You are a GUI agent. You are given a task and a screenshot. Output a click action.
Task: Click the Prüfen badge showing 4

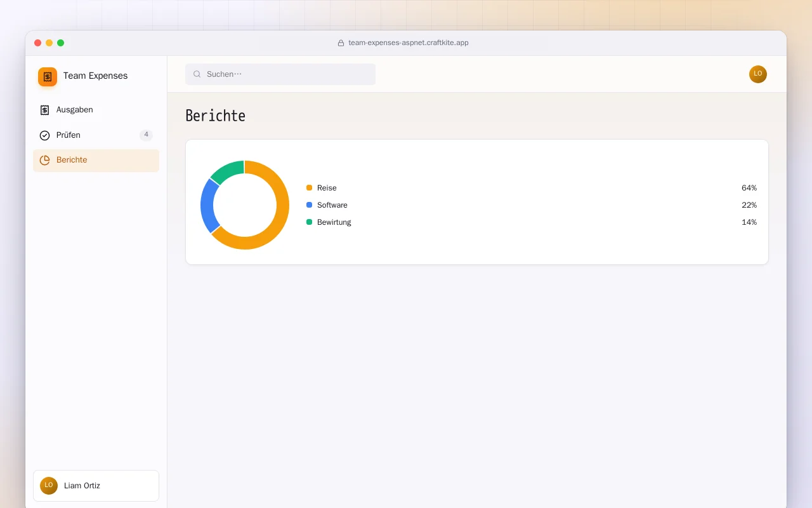tap(146, 135)
